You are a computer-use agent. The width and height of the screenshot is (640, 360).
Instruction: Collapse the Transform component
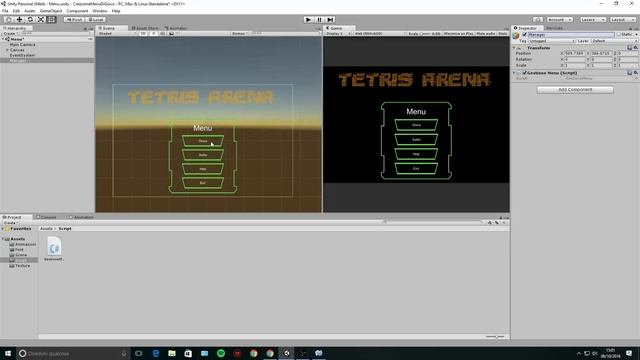pyautogui.click(x=514, y=48)
